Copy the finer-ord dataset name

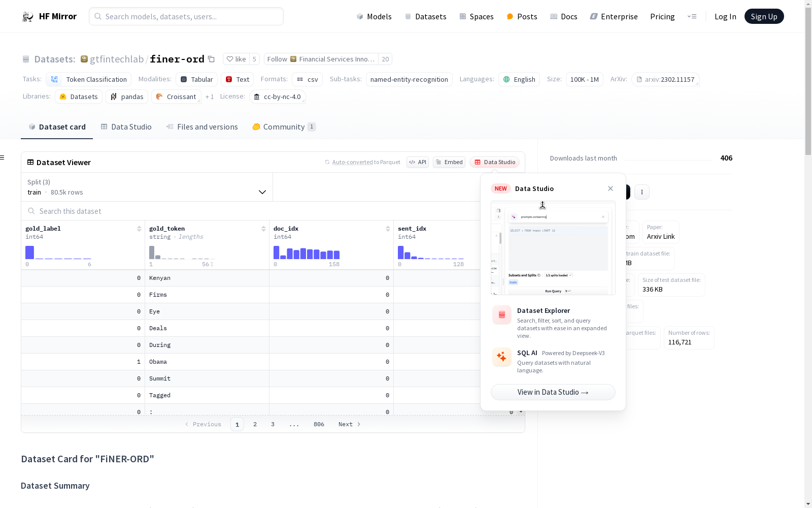[x=211, y=59]
